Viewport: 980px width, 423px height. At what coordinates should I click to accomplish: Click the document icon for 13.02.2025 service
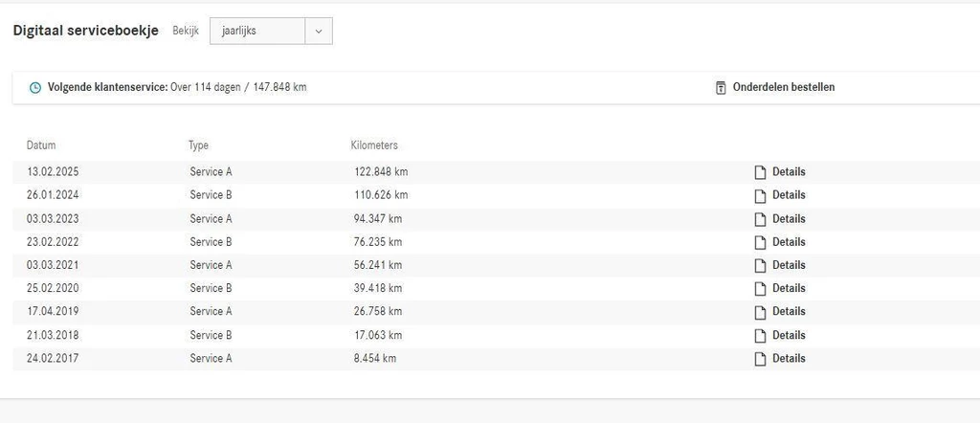tap(760, 172)
